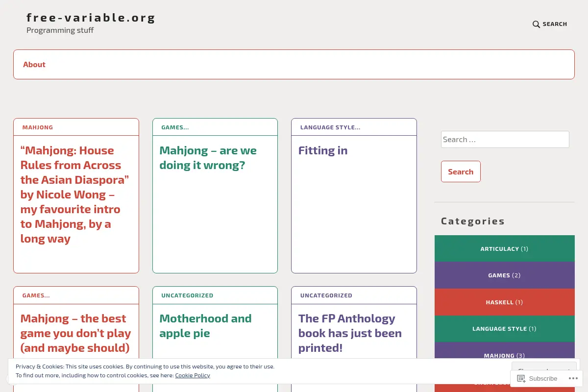
Task: Click LANGUAGE STYLE… tag on third card
Action: coord(330,127)
